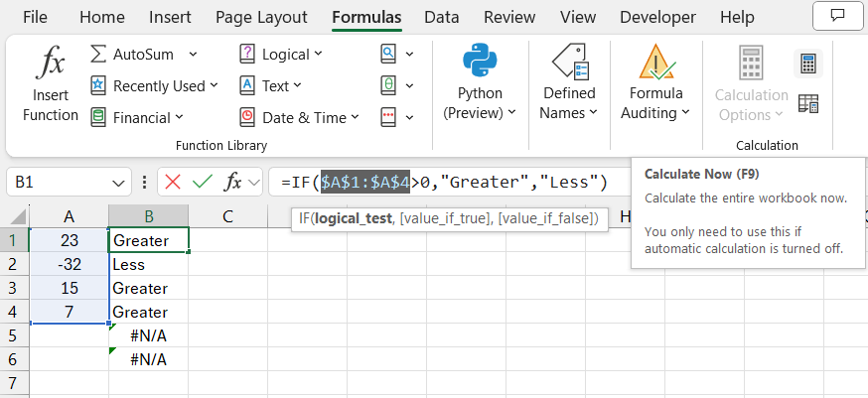This screenshot has width=868, height=398.
Task: Select cell B2 containing Less
Action: click(x=148, y=264)
